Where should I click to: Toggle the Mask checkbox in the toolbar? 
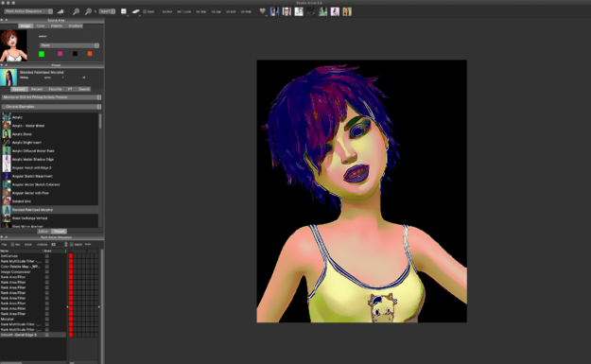tap(145, 11)
